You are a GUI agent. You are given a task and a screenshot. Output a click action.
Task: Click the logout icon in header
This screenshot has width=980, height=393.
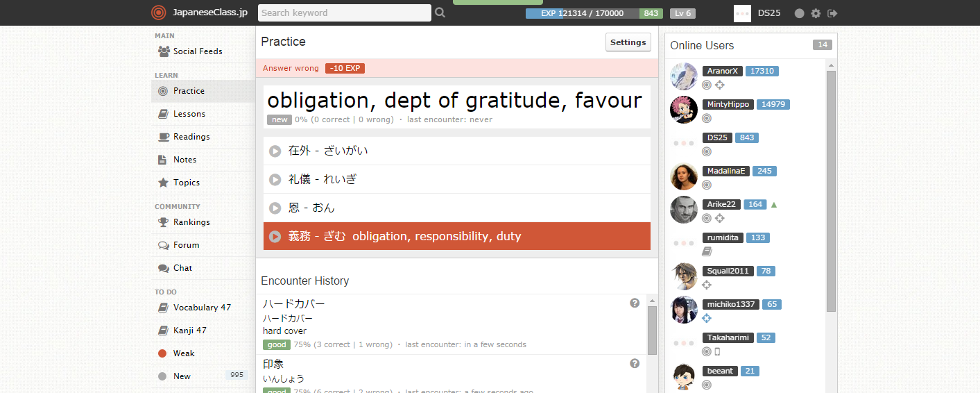833,13
